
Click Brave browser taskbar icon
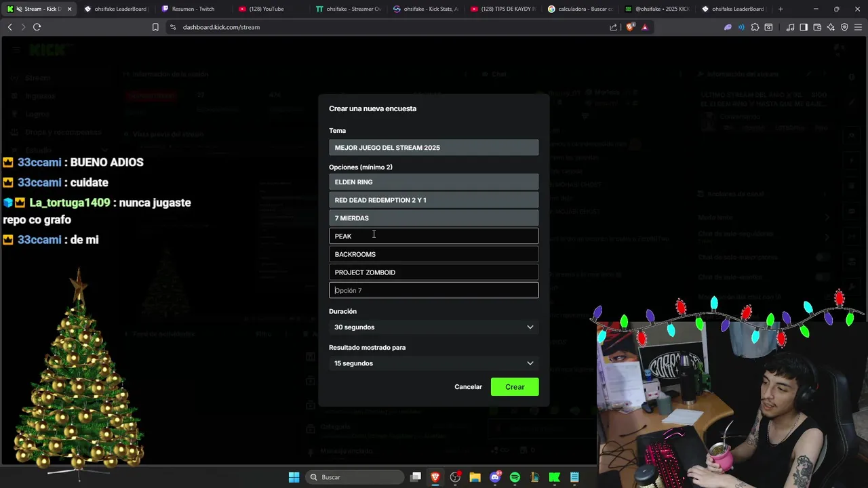[435, 477]
